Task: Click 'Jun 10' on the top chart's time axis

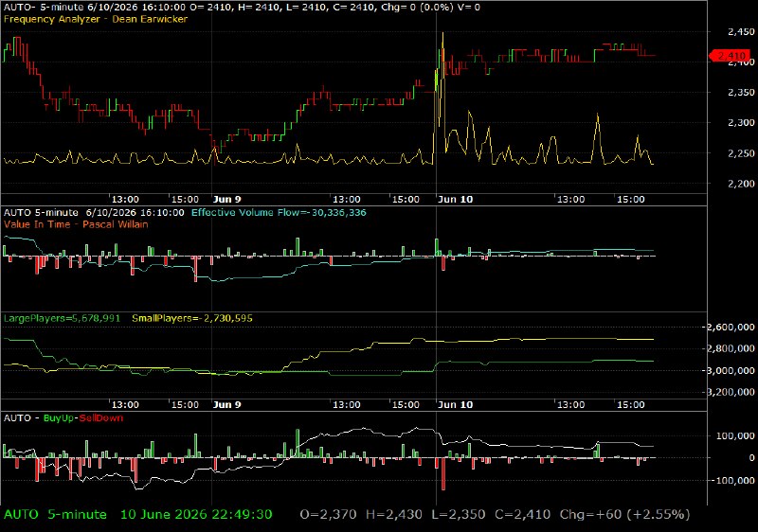Action: 455,200
